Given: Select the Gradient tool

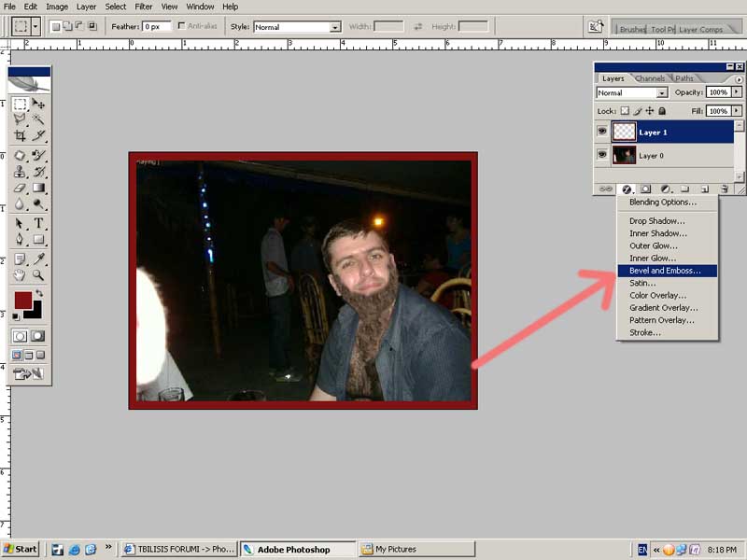Looking at the screenshot, I should click(38, 188).
